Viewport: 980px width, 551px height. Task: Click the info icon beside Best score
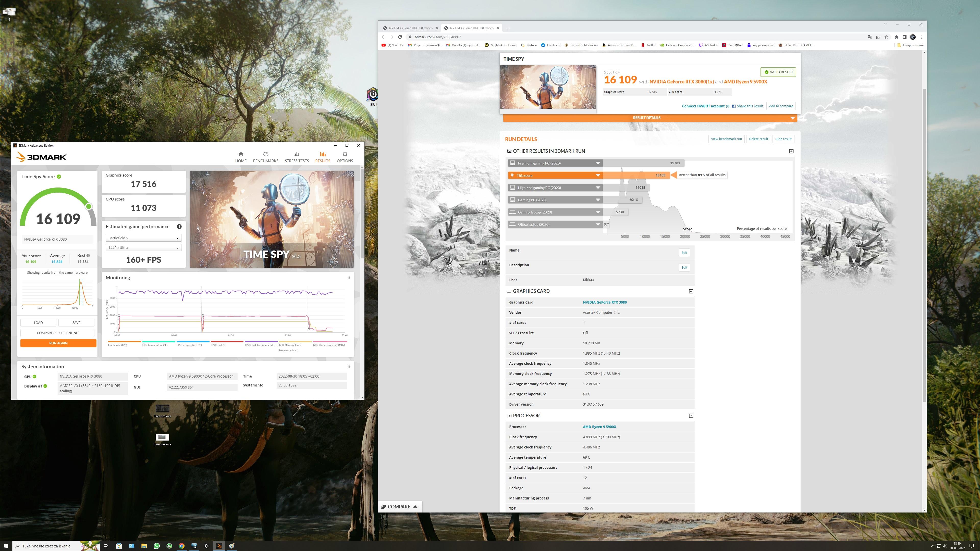(x=88, y=256)
